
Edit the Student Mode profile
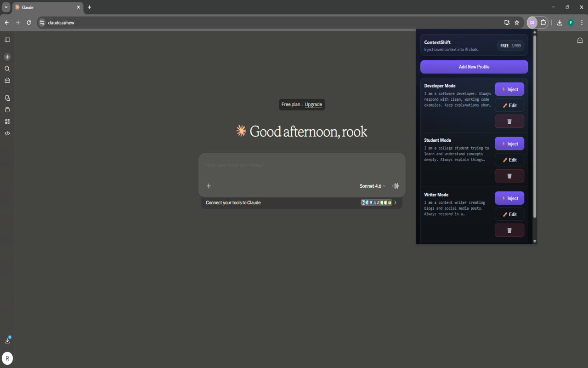pos(509,160)
